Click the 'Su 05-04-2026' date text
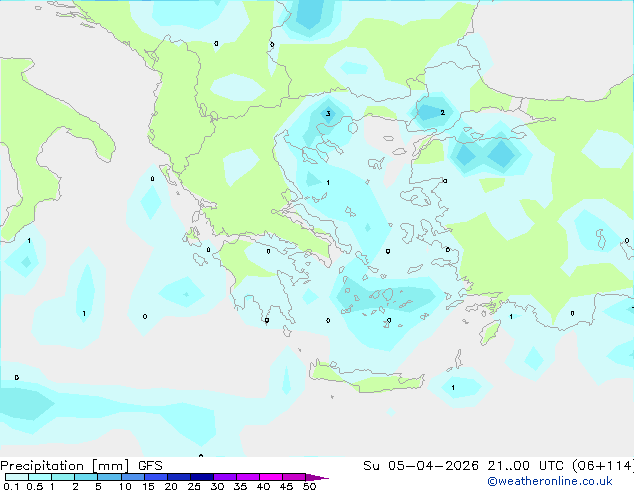This screenshot has height=490, width=634. tap(421, 466)
